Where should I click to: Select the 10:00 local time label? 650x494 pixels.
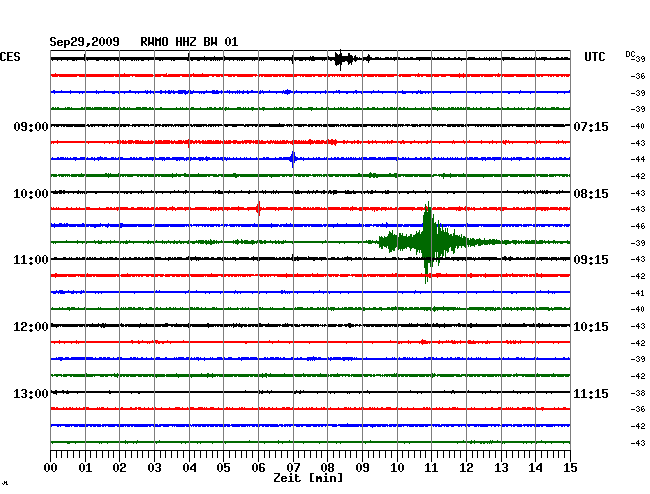(31, 194)
